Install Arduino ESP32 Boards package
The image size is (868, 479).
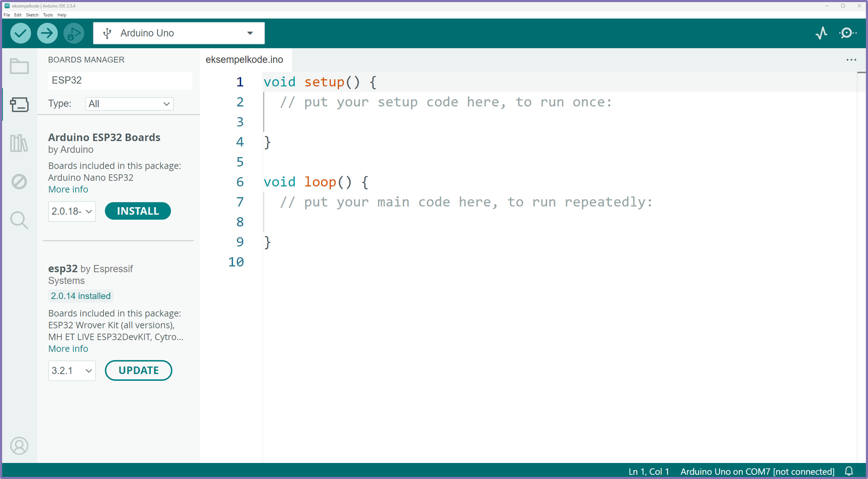138,211
